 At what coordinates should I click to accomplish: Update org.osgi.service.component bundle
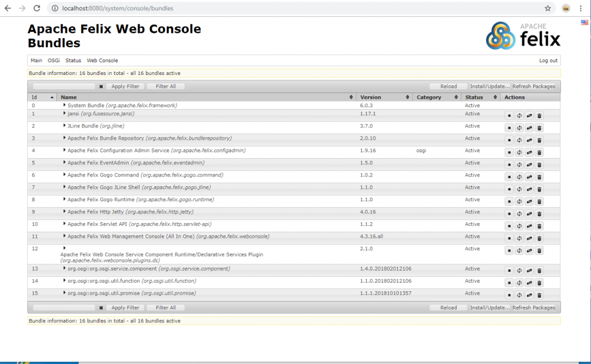pyautogui.click(x=529, y=271)
